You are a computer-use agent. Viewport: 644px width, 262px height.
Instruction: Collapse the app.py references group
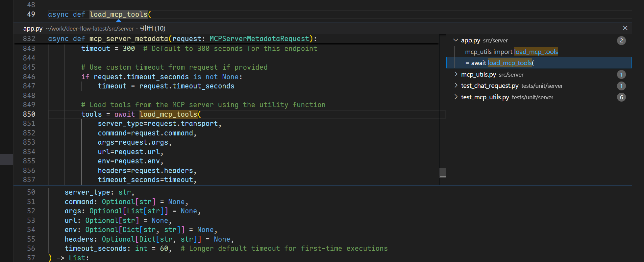[x=456, y=40]
